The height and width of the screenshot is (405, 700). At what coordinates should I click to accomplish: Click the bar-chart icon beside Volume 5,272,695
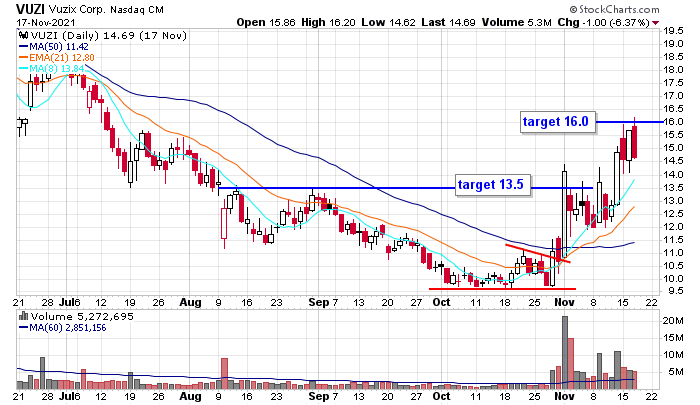pos(23,317)
